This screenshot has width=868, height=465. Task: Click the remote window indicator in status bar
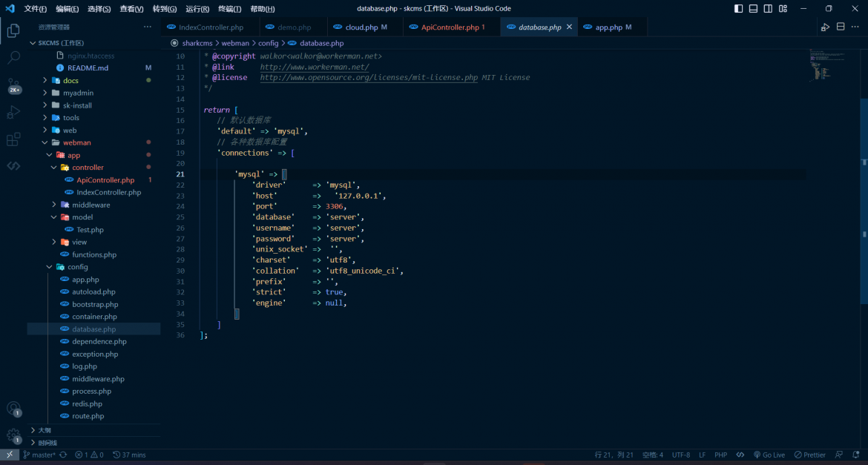(x=10, y=455)
